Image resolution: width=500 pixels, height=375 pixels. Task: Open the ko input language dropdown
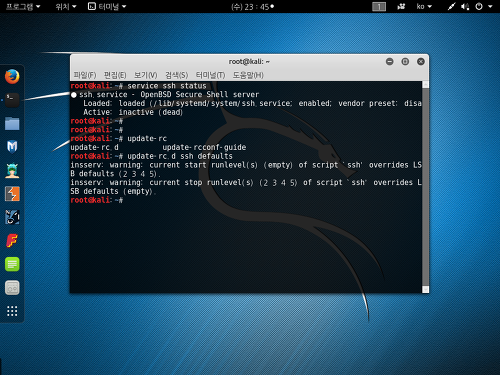[424, 6]
